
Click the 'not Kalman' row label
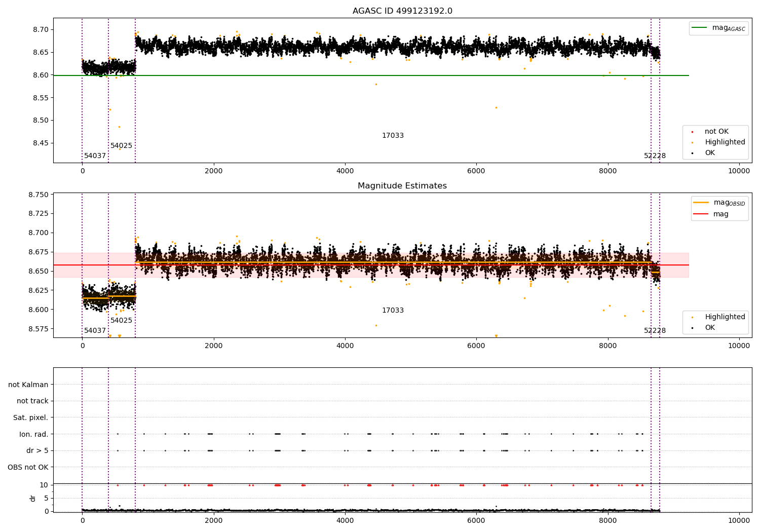pyautogui.click(x=28, y=385)
